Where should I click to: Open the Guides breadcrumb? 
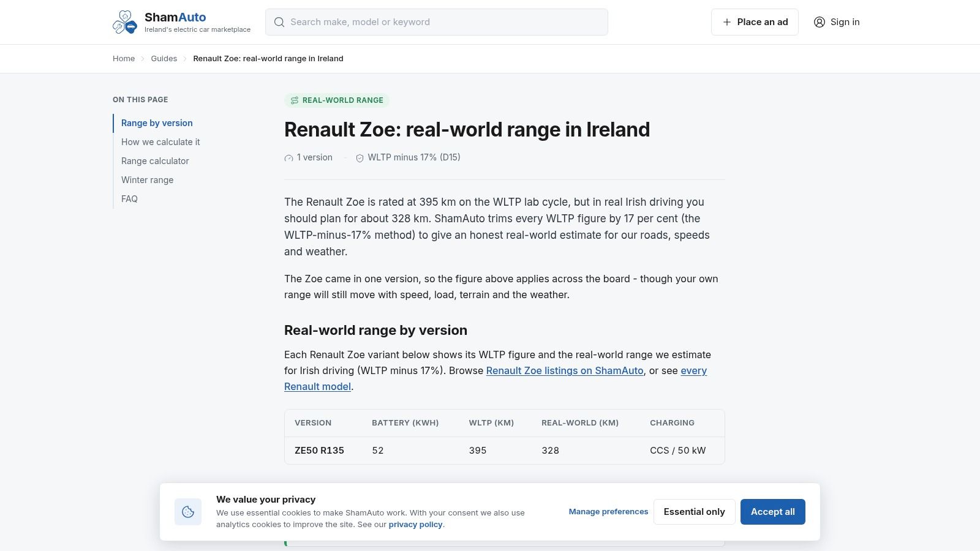[x=164, y=59]
